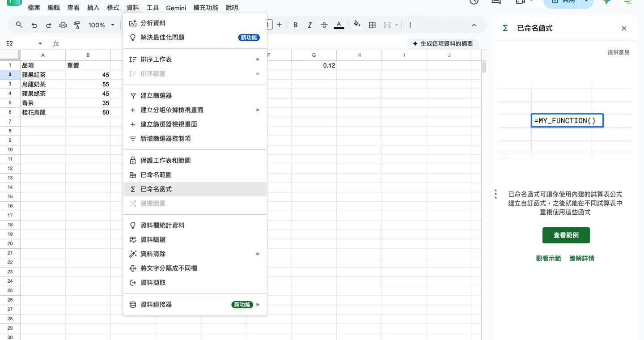644x340 pixels.
Task: Click the 提供意見 link in the side panel
Action: click(619, 52)
